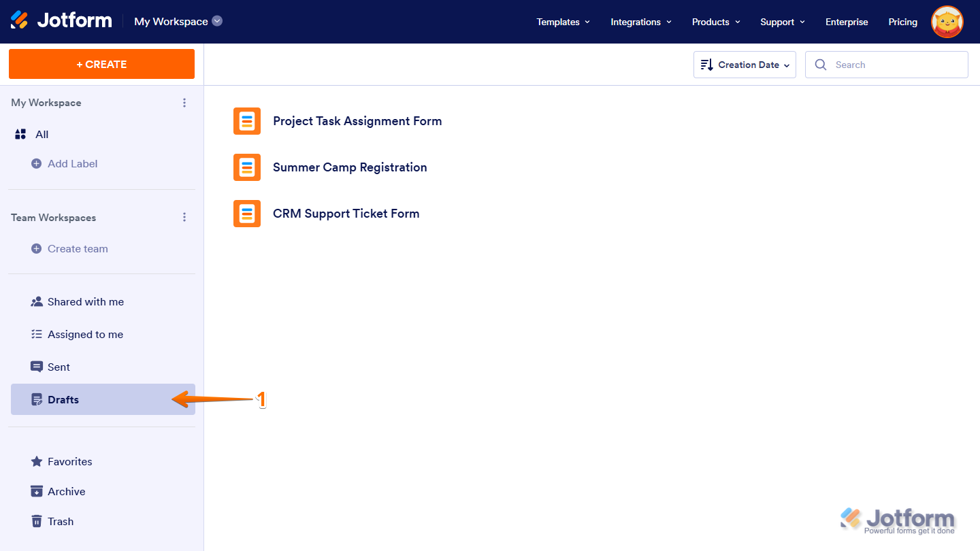Viewport: 980px width, 551px height.
Task: Click the Summer Camp Registration form icon
Action: pos(247,167)
